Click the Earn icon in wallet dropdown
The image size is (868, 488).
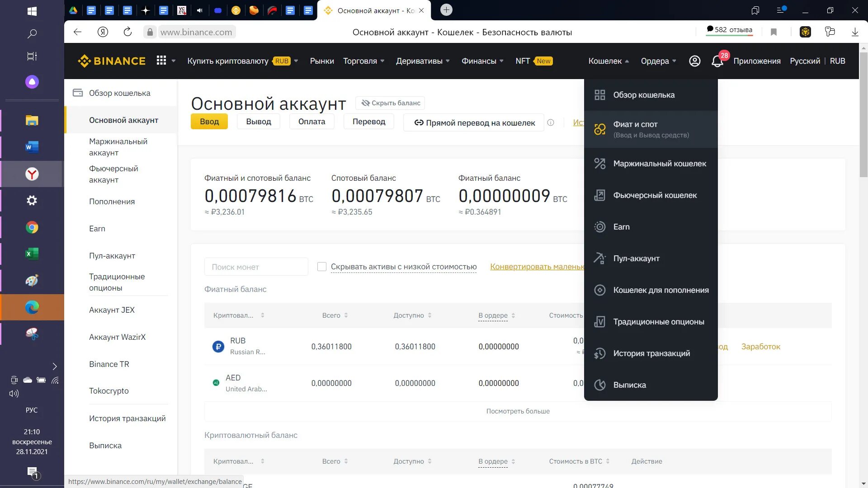point(599,227)
